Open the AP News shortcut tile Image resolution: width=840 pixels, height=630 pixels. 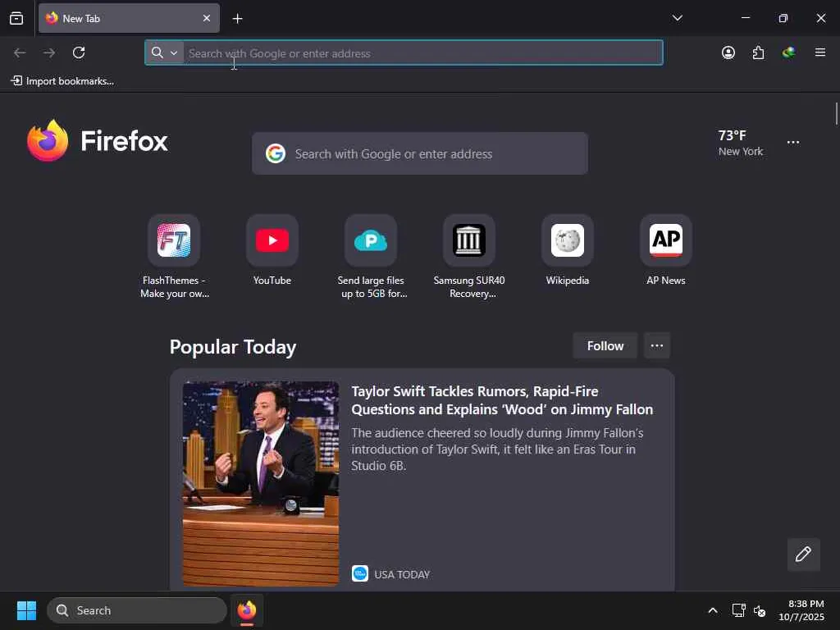tap(666, 240)
